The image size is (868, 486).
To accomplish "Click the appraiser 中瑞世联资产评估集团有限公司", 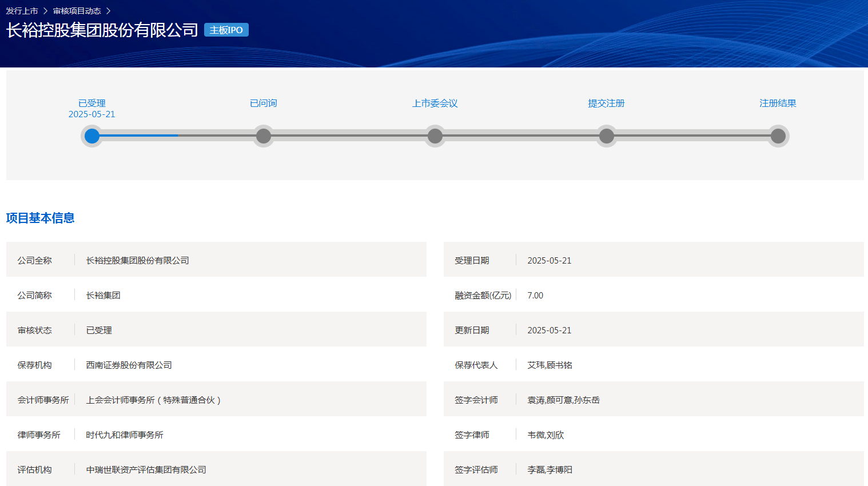I will click(146, 469).
